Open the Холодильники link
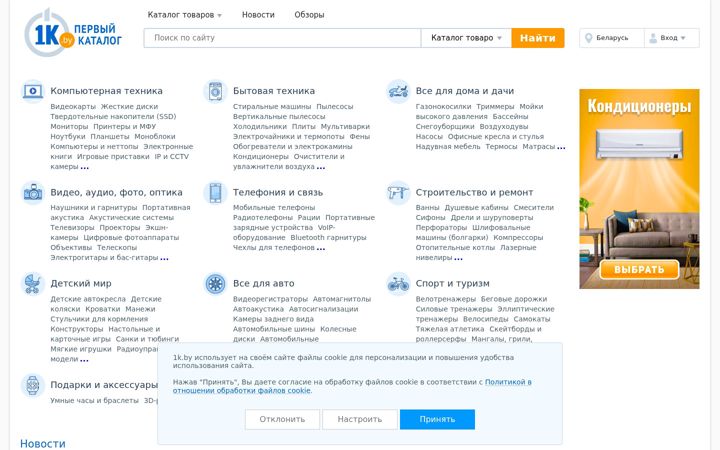The image size is (720, 450). (259, 126)
